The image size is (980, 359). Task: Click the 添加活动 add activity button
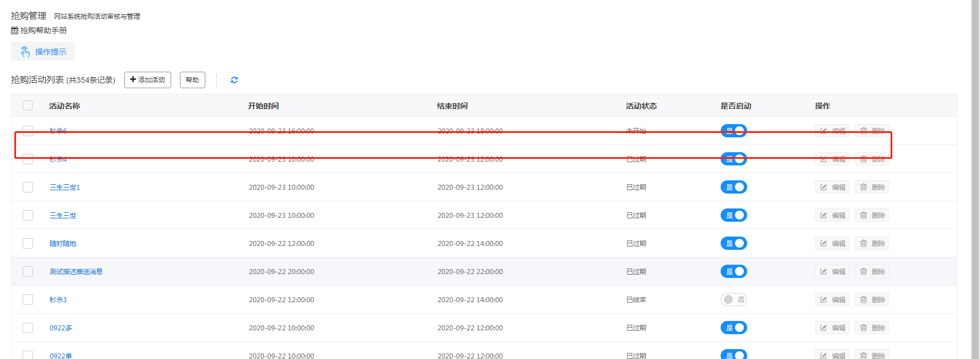(147, 80)
